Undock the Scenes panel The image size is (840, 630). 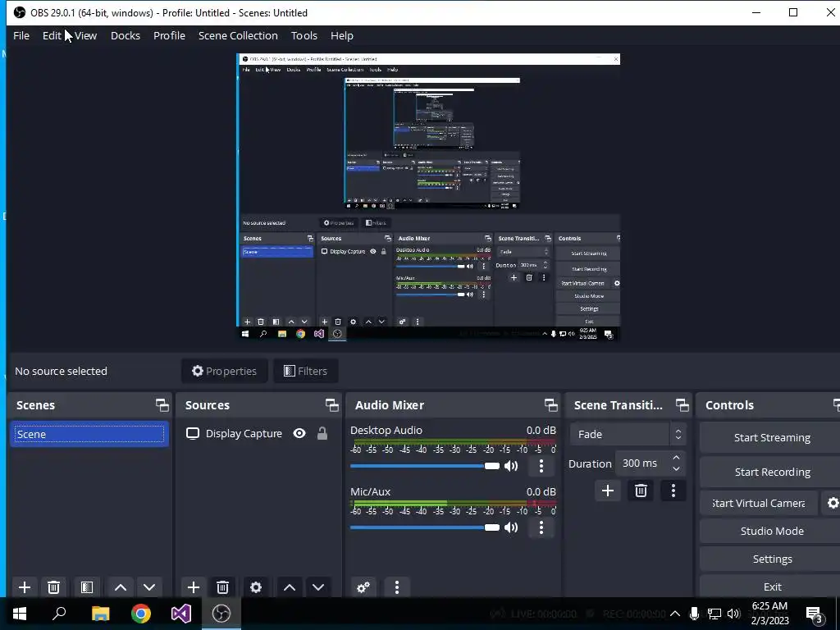click(162, 405)
